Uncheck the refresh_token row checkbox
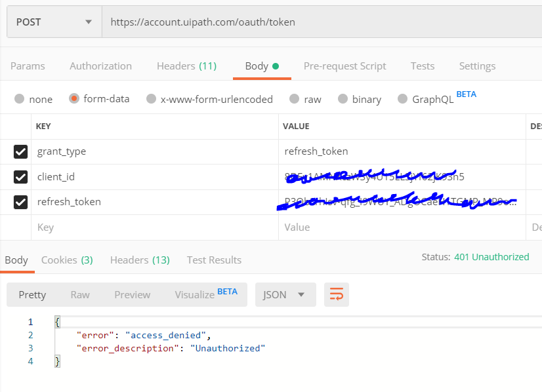 tap(21, 202)
